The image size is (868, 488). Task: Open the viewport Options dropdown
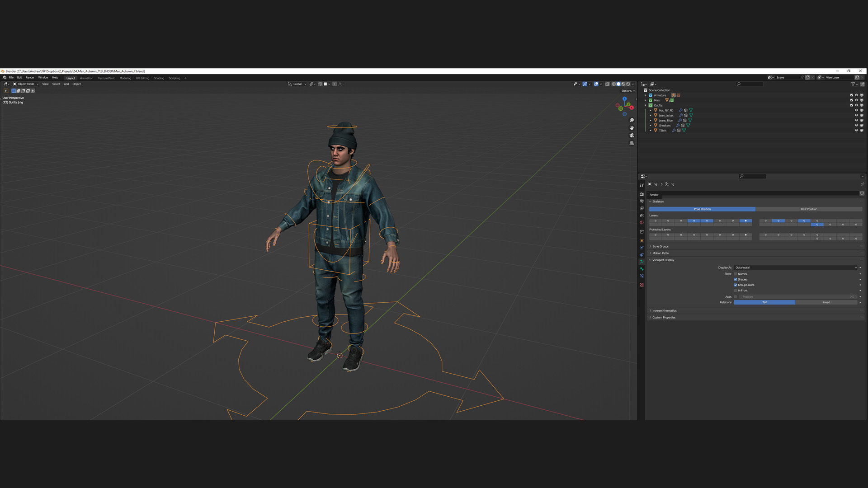tap(628, 91)
